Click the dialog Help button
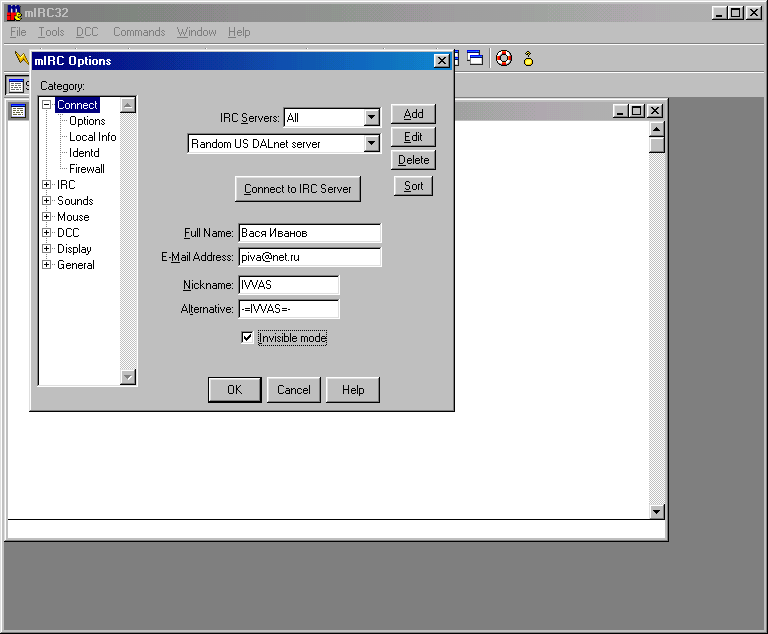 click(x=353, y=390)
